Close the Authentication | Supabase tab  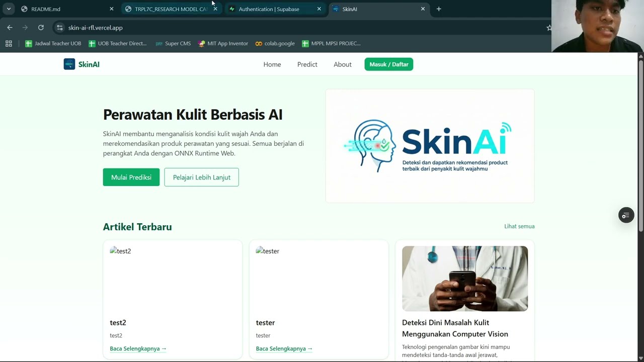pyautogui.click(x=319, y=9)
